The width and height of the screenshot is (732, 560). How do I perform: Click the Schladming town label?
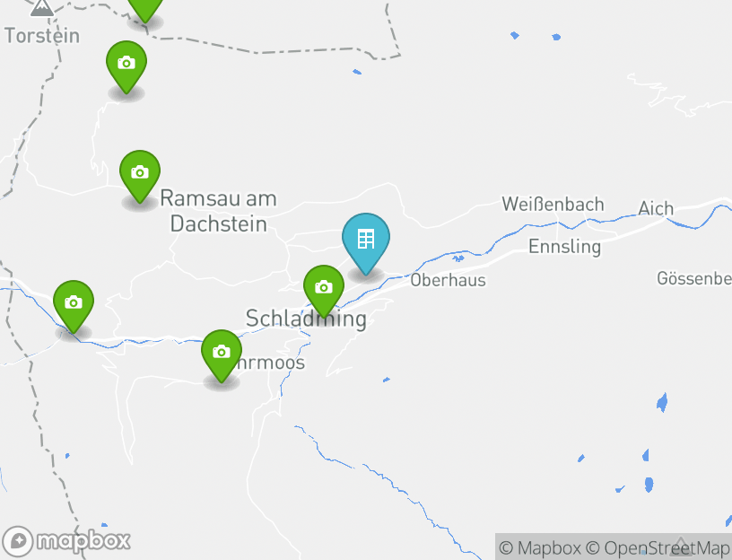[306, 319]
